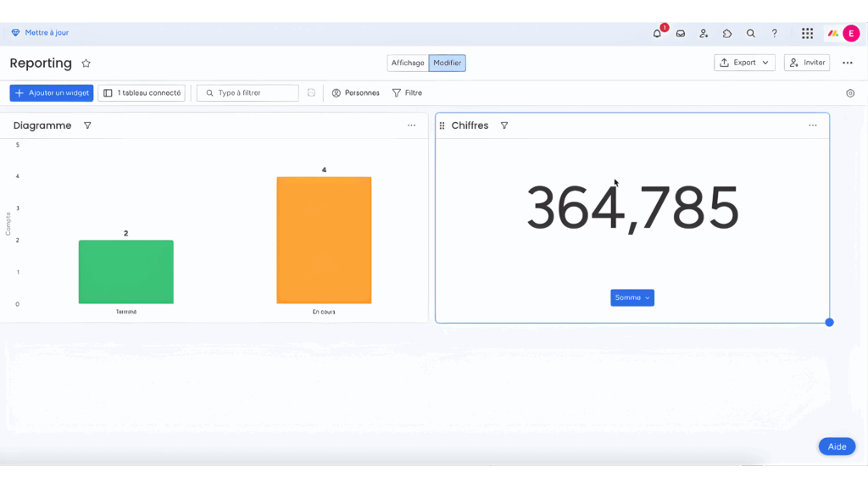Open the Chiffres widget filter icon
This screenshot has width=868, height=488.
coord(504,125)
